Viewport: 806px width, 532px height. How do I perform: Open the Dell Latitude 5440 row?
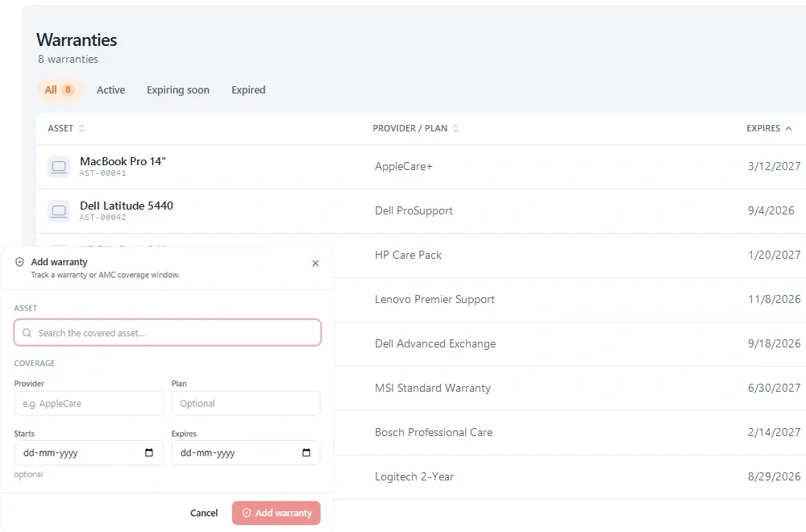(x=421, y=210)
